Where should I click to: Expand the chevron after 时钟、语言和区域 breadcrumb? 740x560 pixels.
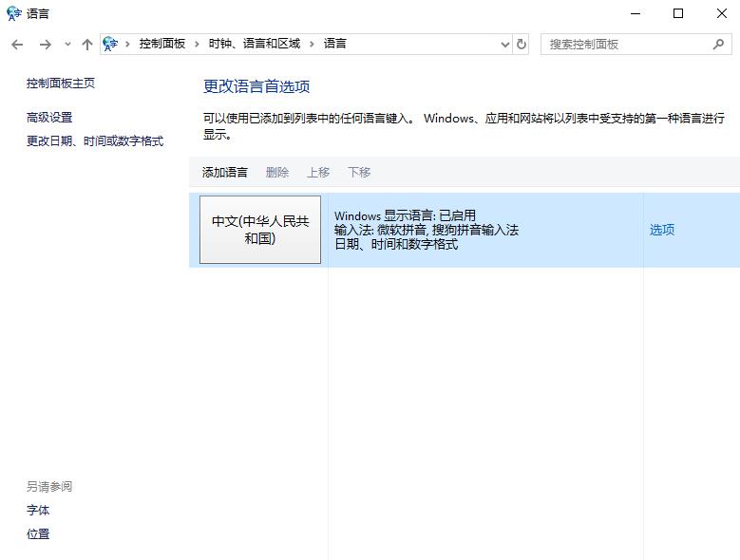[312, 45]
